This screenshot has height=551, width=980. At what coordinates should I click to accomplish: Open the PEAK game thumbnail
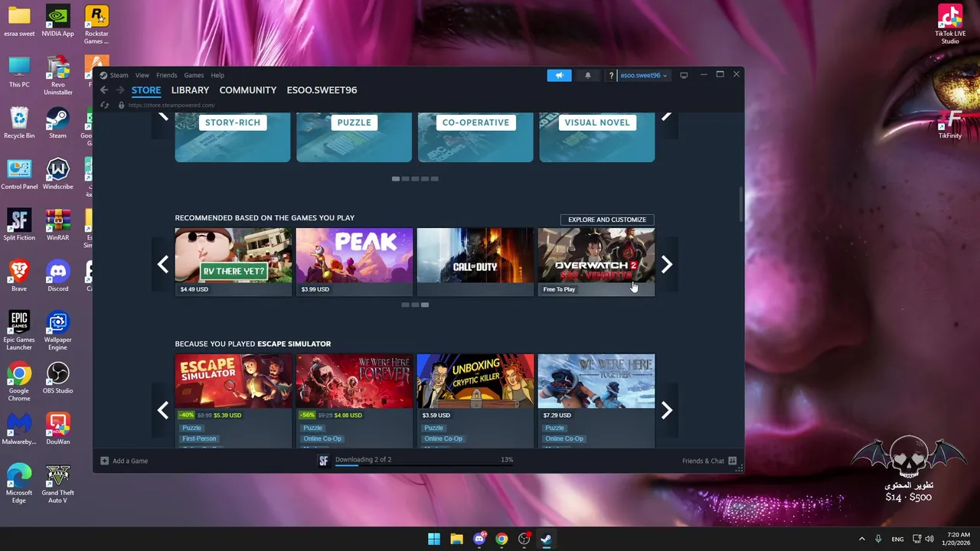[x=354, y=256]
